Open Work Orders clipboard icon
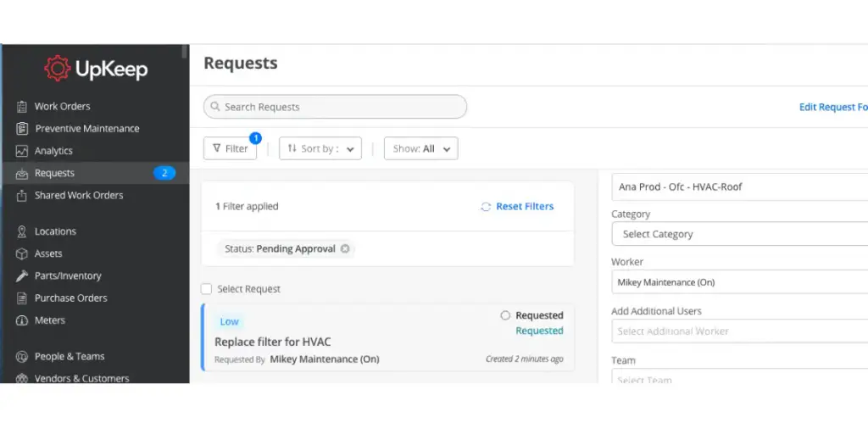 click(x=21, y=106)
